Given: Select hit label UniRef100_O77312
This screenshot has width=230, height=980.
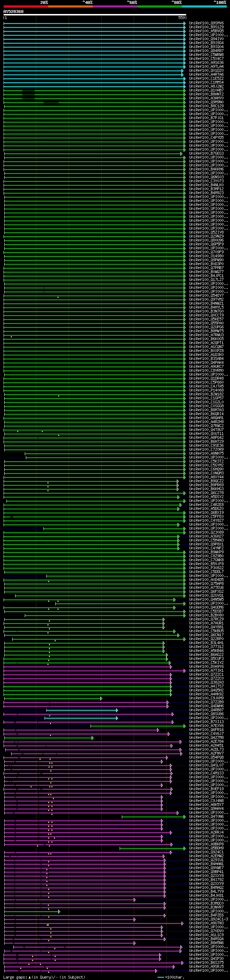Looking at the screenshot, I should (206, 647).
